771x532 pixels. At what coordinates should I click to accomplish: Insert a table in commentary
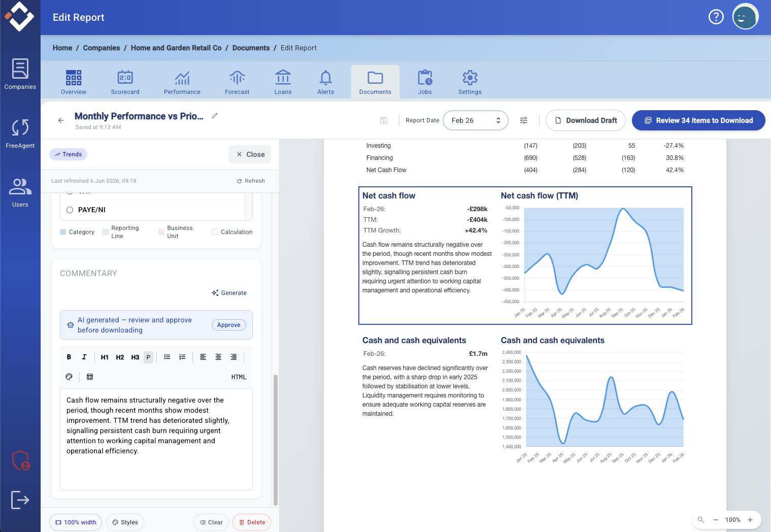coord(90,377)
